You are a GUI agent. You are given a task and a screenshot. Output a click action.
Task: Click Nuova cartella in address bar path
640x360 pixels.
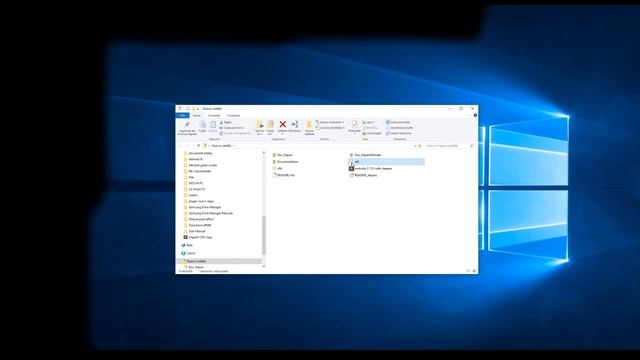point(222,146)
